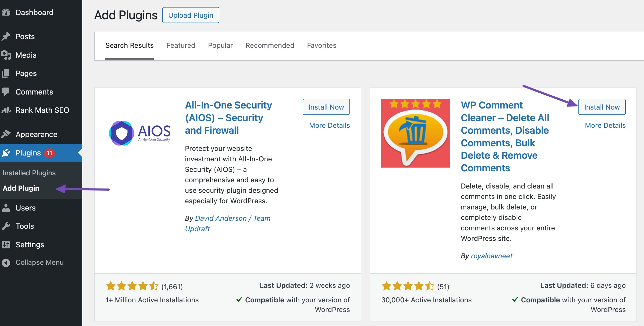The width and height of the screenshot is (644, 326).
Task: Click 'Last Updated: 6 days ago' text
Action: tap(583, 285)
